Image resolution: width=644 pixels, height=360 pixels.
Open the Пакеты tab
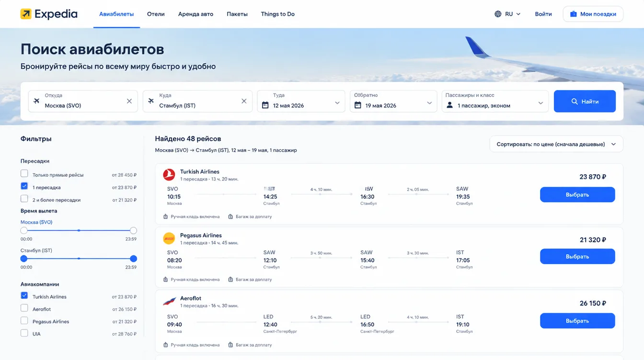pyautogui.click(x=237, y=14)
